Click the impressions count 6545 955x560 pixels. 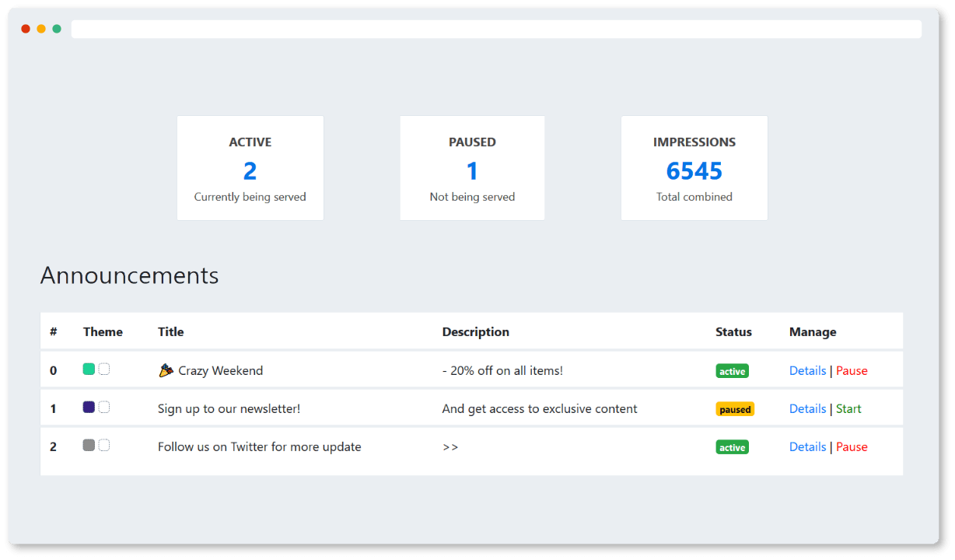tap(694, 171)
